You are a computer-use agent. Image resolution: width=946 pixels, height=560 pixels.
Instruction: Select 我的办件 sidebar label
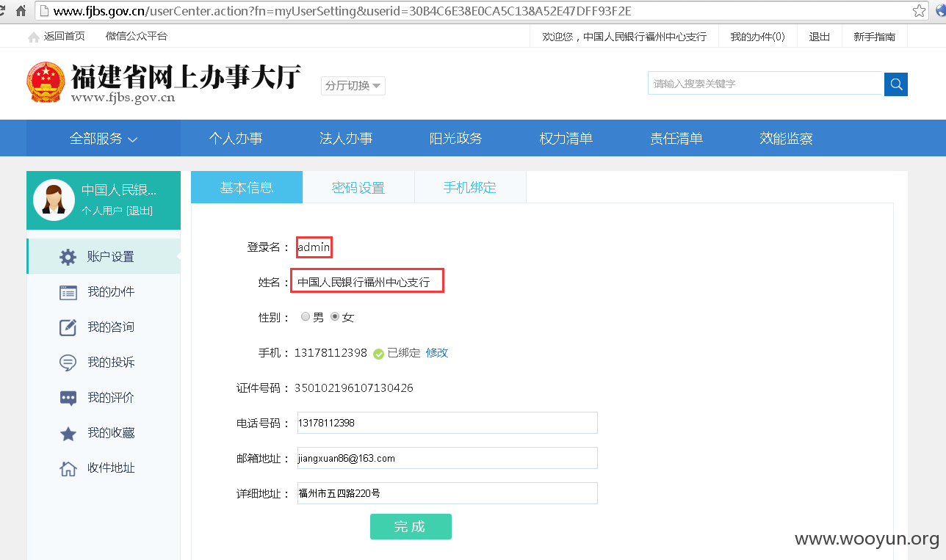click(111, 292)
